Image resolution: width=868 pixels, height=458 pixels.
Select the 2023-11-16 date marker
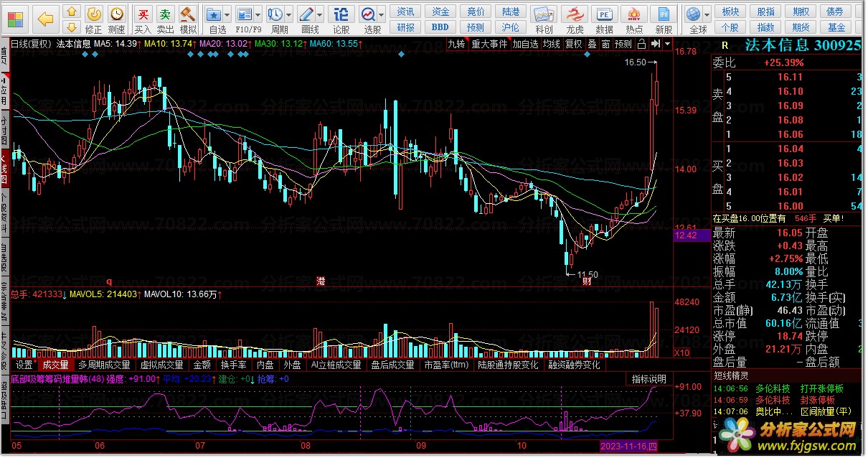click(630, 447)
